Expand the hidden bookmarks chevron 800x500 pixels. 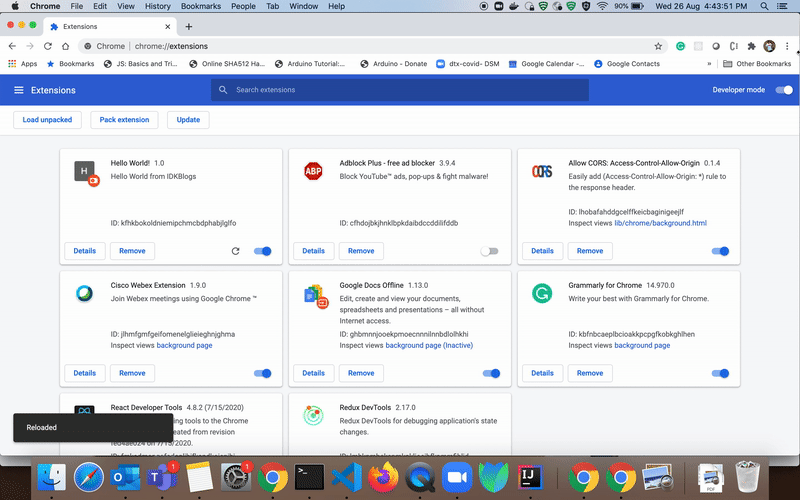point(709,64)
